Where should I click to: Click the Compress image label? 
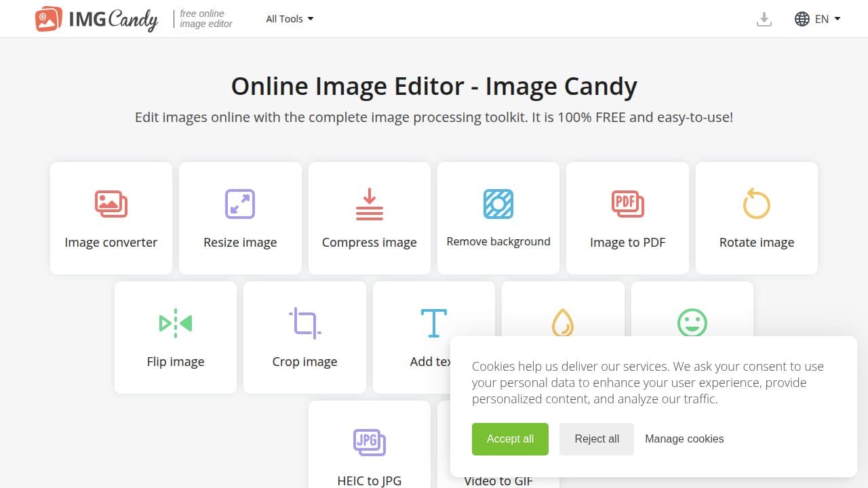370,243
